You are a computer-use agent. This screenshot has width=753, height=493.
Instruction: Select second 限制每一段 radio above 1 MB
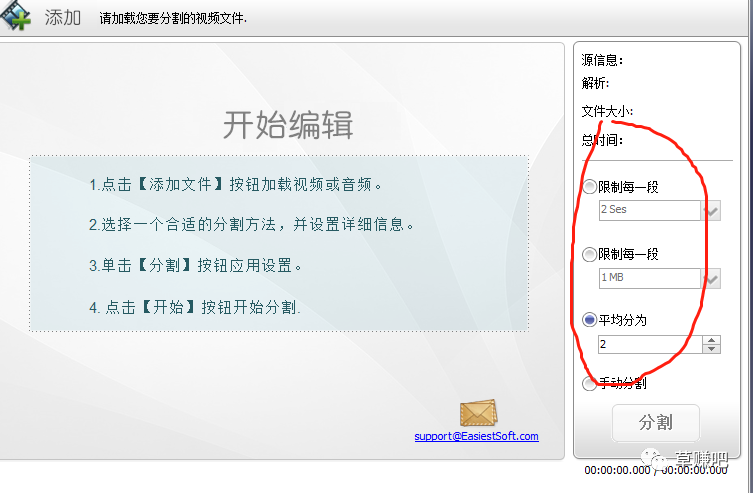click(x=589, y=254)
